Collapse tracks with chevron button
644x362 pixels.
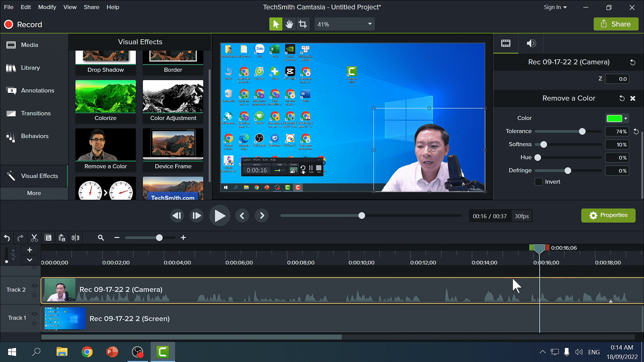(30, 260)
